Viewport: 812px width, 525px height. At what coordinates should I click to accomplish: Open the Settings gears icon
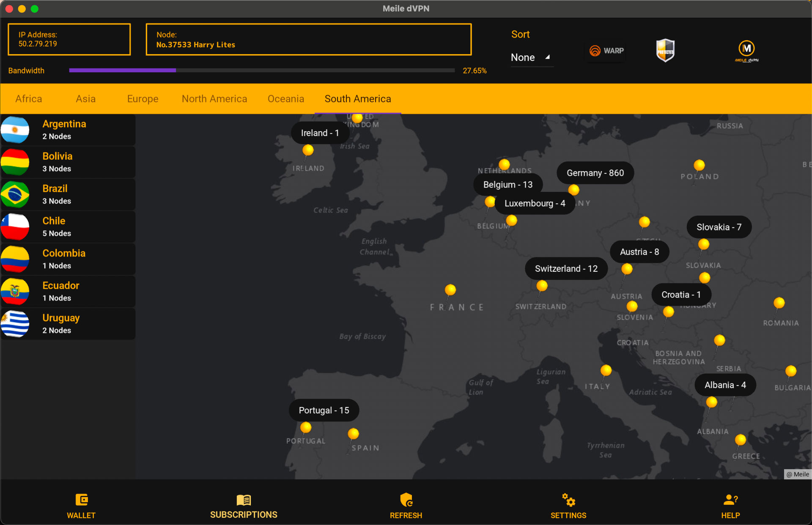[x=568, y=500]
